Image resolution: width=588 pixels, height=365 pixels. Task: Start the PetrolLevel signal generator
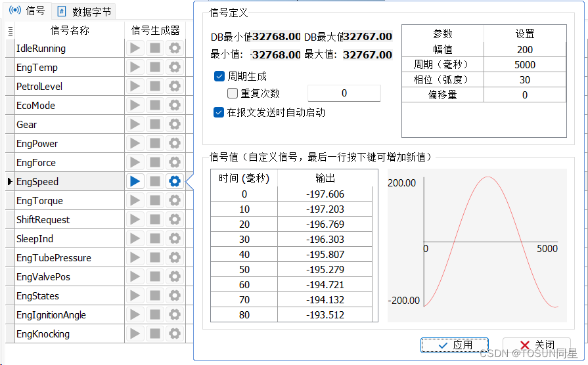pyautogui.click(x=135, y=86)
